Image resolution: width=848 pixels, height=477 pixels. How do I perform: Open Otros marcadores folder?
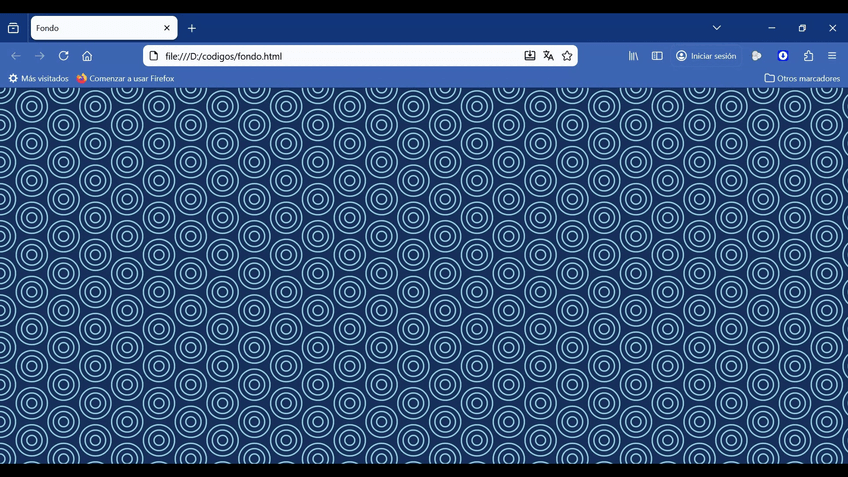(802, 78)
